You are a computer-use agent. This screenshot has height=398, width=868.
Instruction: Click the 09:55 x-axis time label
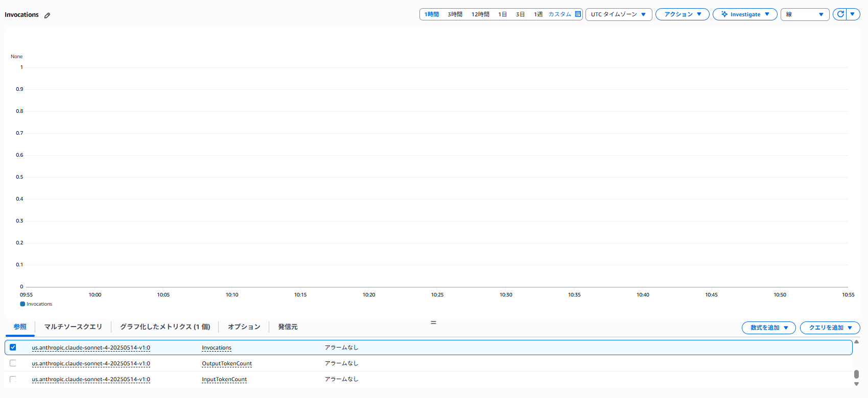pos(26,295)
